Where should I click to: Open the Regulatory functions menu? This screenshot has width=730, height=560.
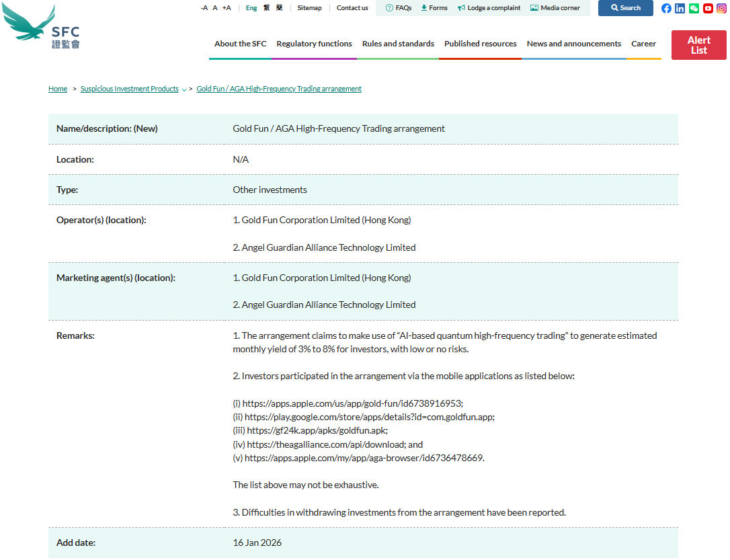314,44
